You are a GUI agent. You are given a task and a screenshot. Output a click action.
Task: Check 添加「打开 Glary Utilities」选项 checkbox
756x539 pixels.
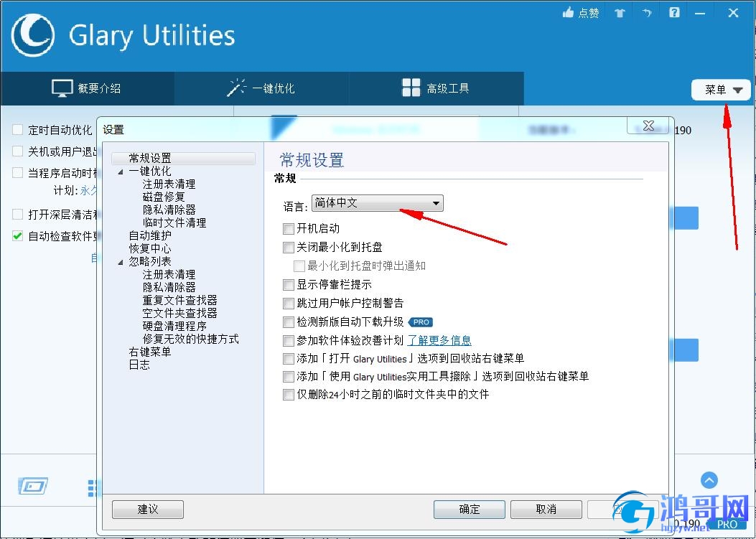click(289, 359)
